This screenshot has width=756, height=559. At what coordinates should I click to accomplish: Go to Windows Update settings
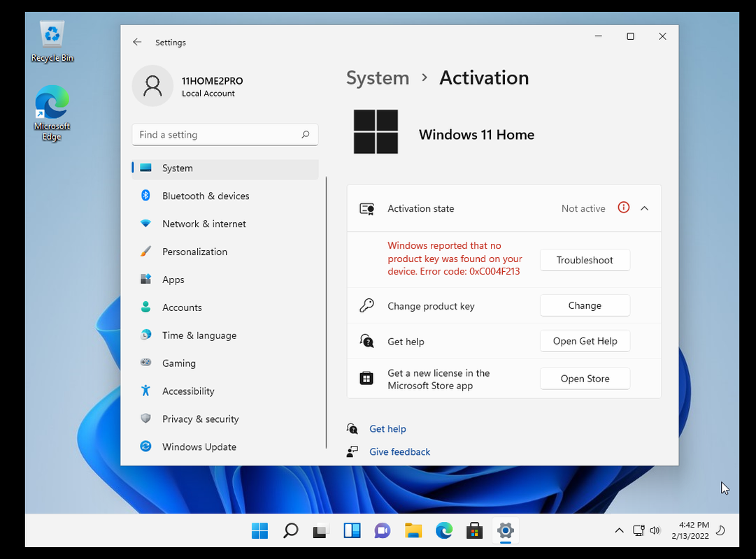225,447
